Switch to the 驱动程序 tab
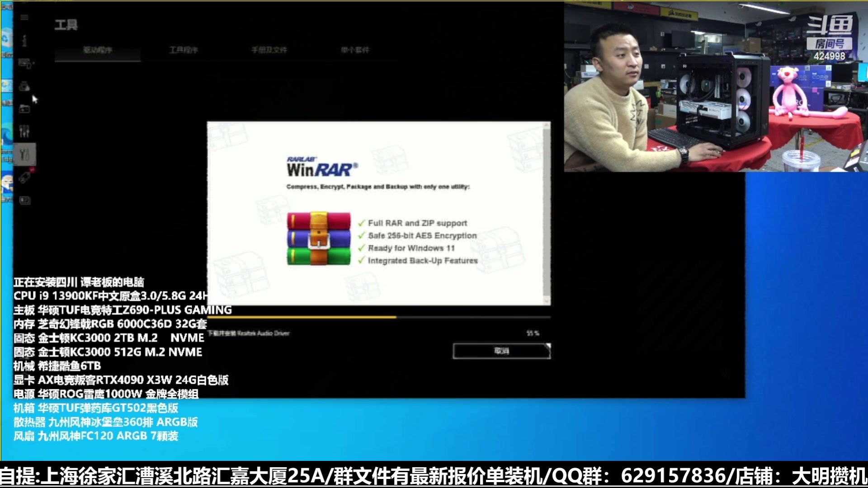Screen dimensions: 868x488 tap(97, 50)
